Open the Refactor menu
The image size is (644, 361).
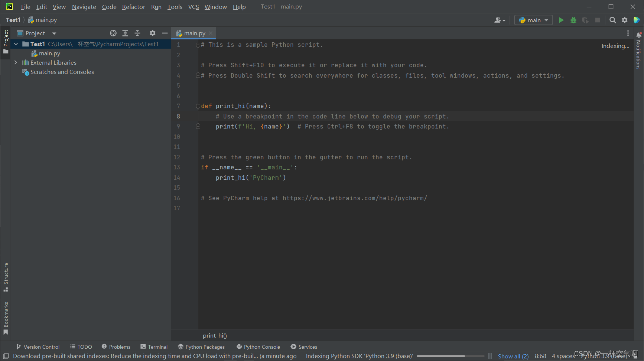[x=133, y=7]
